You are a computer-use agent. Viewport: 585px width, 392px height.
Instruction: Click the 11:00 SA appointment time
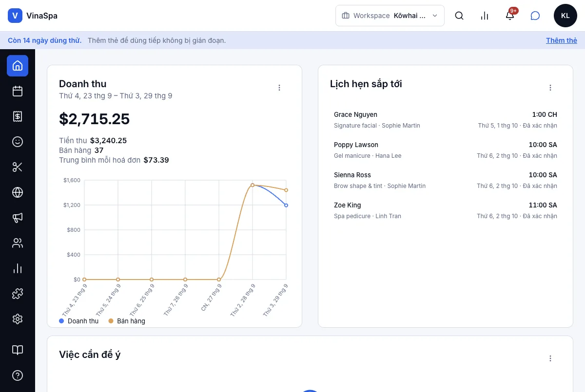point(543,205)
